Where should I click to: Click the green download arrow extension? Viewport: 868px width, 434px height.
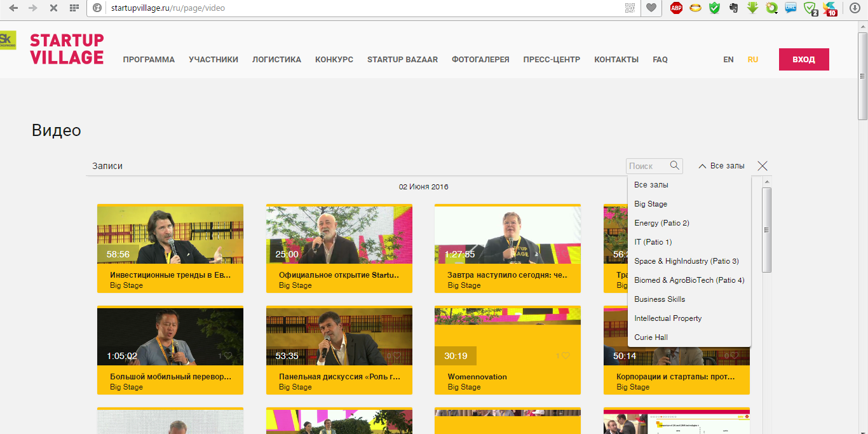click(753, 8)
